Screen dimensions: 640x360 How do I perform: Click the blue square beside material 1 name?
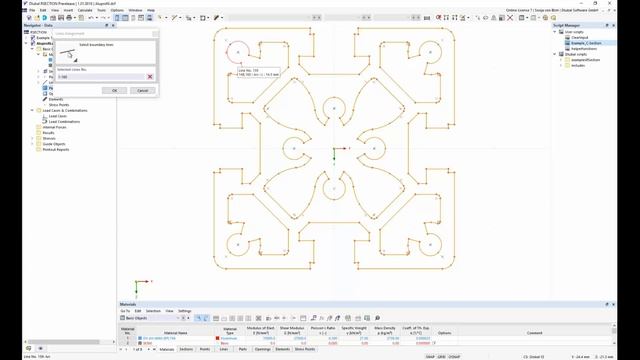click(140, 338)
